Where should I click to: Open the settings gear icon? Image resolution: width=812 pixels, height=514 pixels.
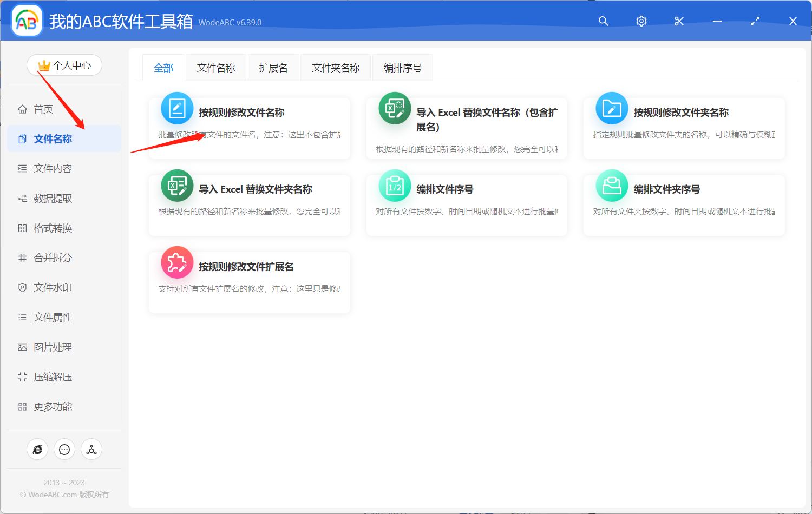(x=641, y=21)
